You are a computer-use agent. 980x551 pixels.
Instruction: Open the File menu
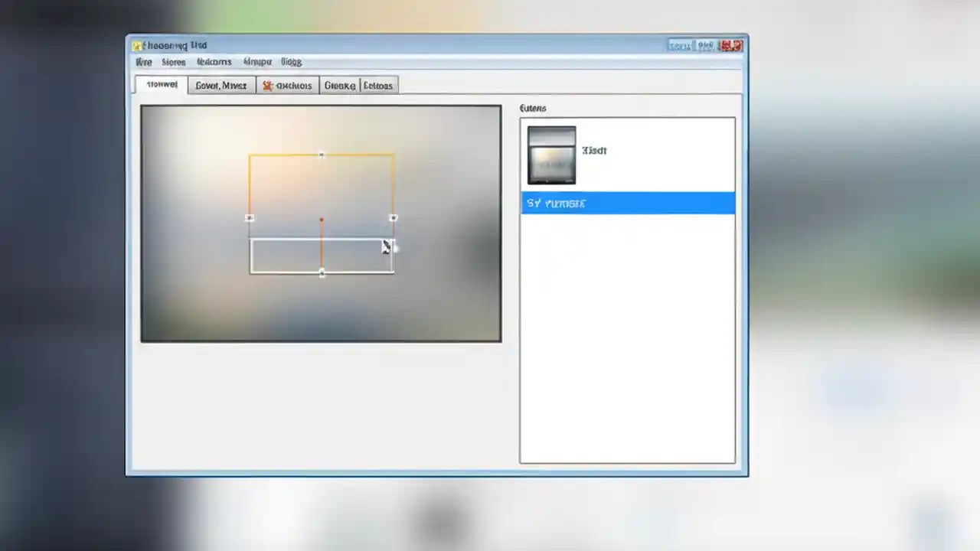tap(143, 62)
